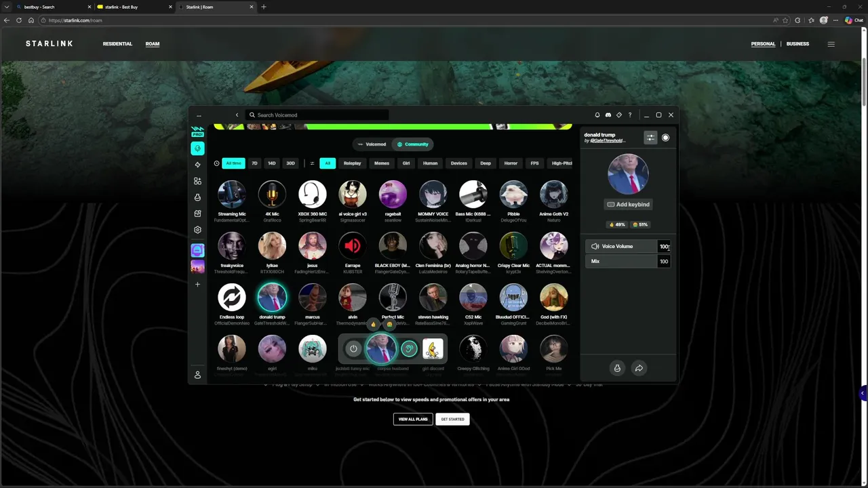
Task: Open the Voicebox microphone sidebar icon
Action: [x=197, y=148]
